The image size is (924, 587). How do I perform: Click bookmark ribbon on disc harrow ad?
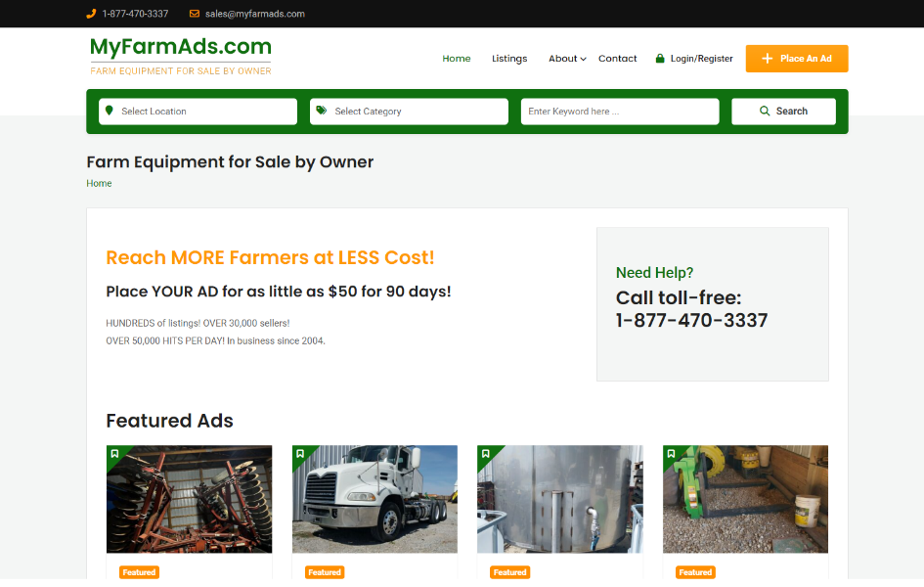[115, 454]
